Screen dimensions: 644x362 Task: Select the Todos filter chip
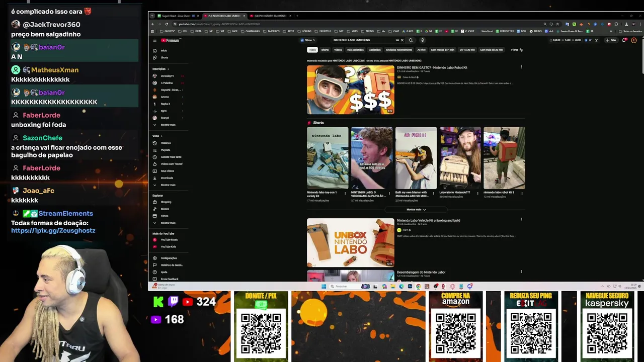[312, 50]
